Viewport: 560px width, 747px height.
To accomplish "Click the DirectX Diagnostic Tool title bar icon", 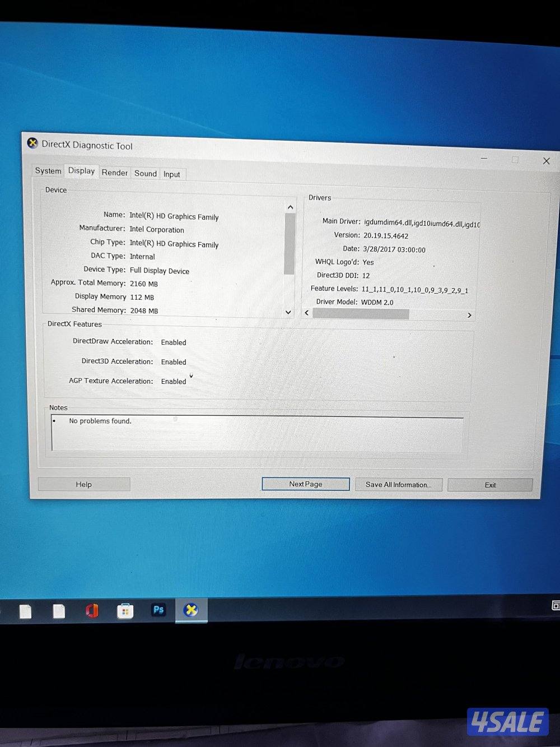I will [32, 143].
